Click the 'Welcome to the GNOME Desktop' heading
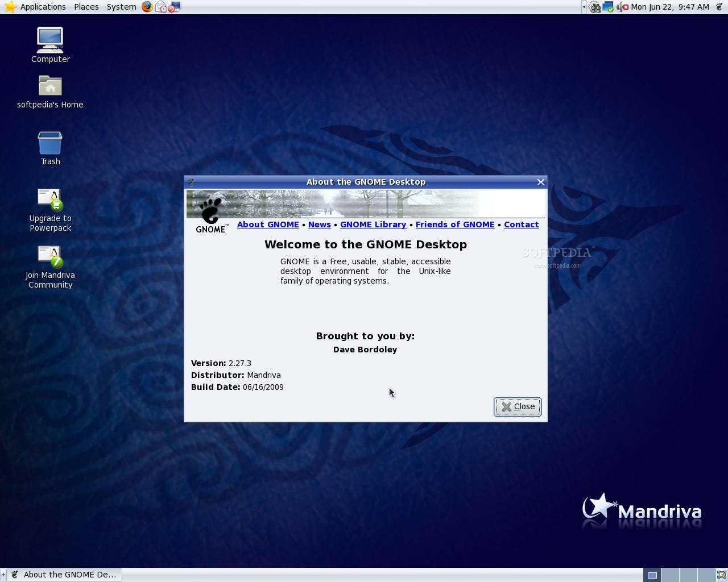 (x=366, y=244)
